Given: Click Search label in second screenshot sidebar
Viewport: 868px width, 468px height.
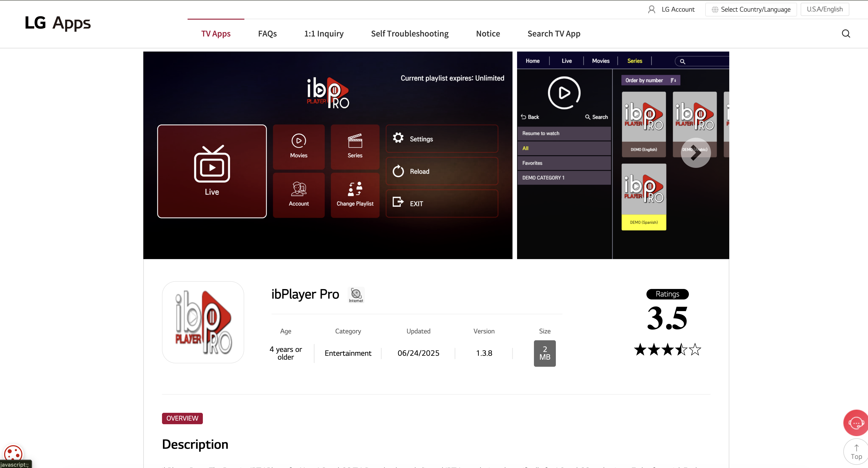Looking at the screenshot, I should pos(596,117).
